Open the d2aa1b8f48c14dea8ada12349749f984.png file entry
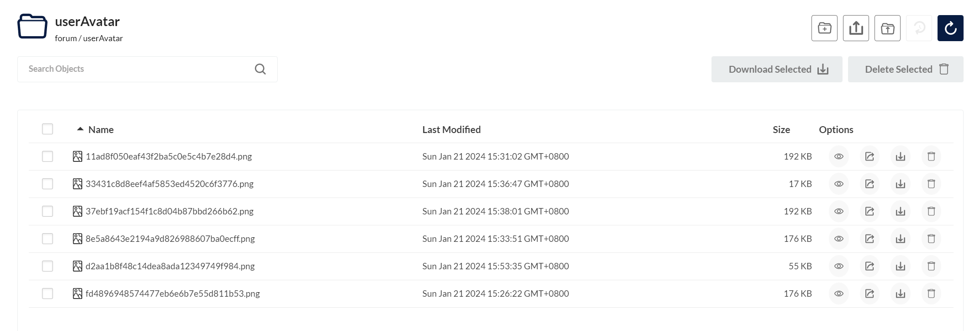The image size is (980, 331). point(170,267)
